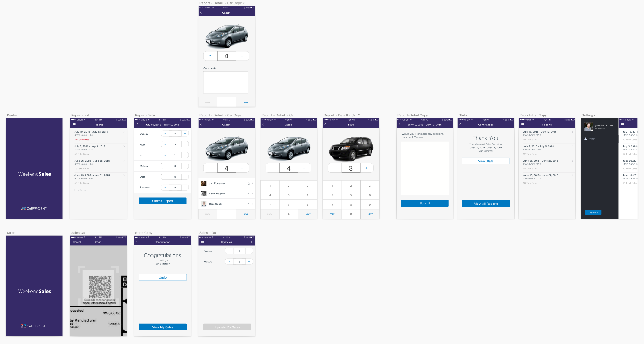Tap Cancel on Sales QR scan screen
This screenshot has width=644, height=344.
pos(77,242)
